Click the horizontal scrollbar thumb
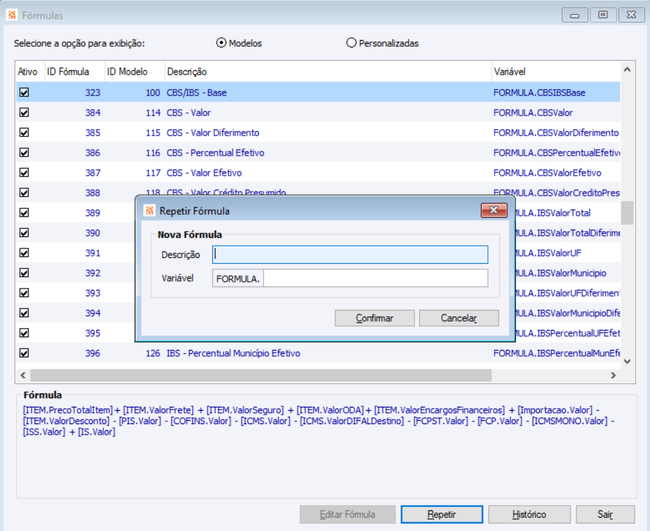This screenshot has width=650, height=531. click(261, 375)
